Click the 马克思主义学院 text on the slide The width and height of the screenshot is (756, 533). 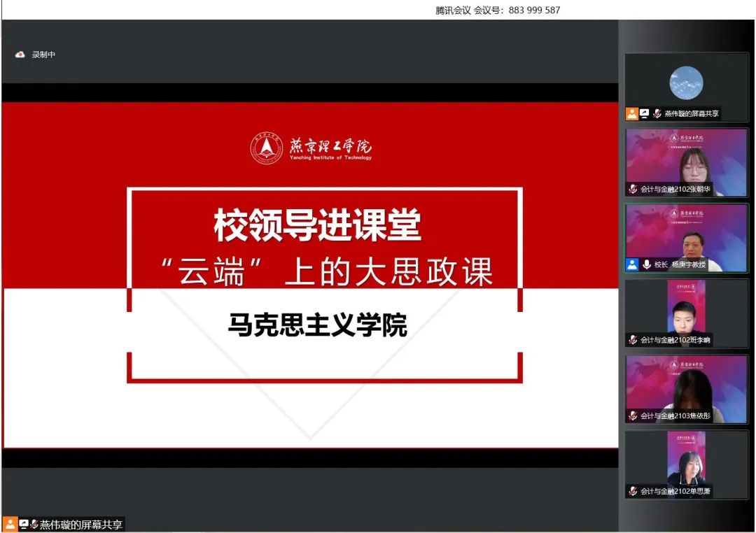[x=317, y=325]
